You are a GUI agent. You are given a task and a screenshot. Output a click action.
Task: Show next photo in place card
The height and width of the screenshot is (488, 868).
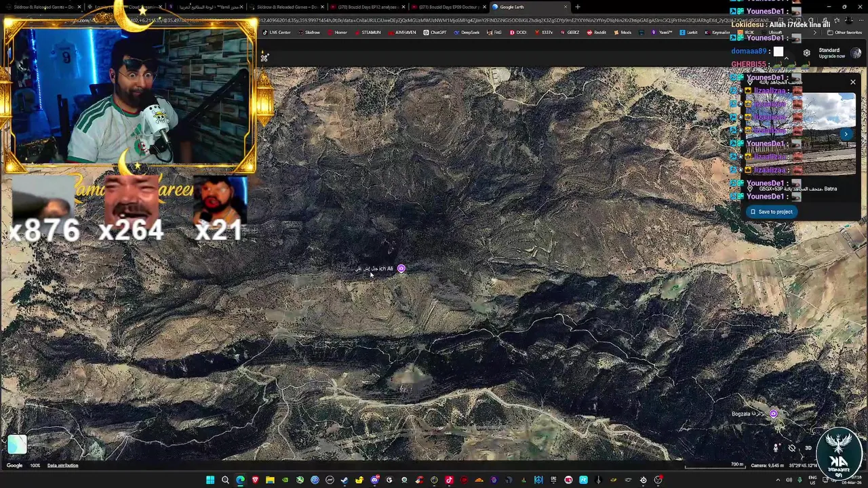[x=846, y=134]
